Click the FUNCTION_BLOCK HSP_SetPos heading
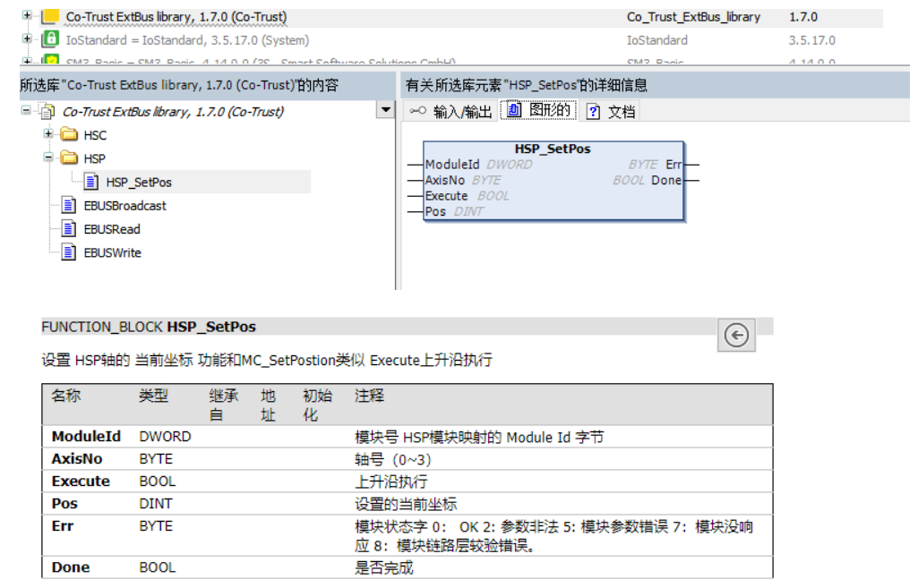 [149, 327]
